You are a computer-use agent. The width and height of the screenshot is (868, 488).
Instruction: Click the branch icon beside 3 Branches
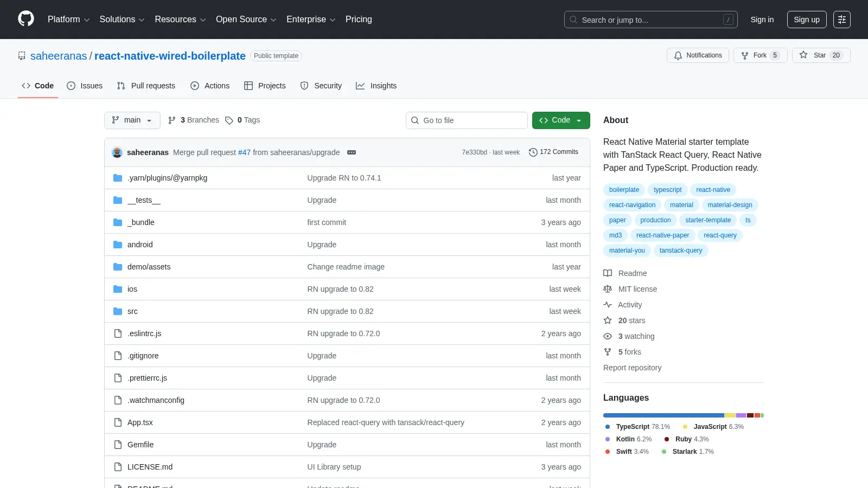172,120
